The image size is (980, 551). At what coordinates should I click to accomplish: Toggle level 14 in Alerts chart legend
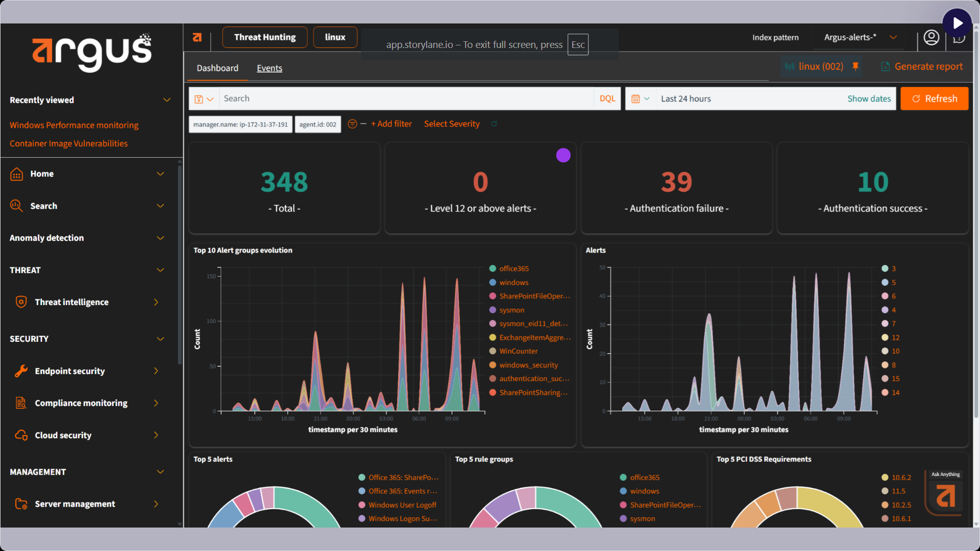[891, 393]
